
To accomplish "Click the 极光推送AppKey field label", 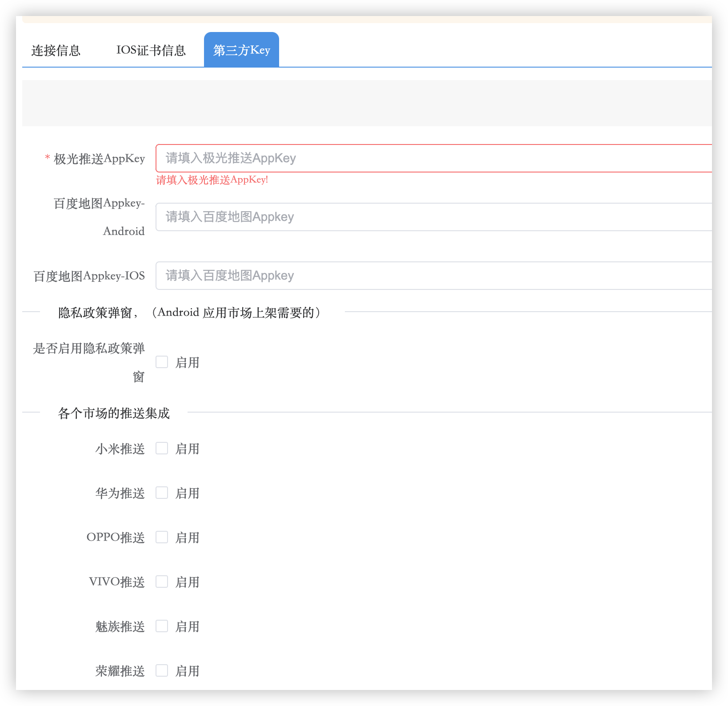I will pyautogui.click(x=99, y=159).
